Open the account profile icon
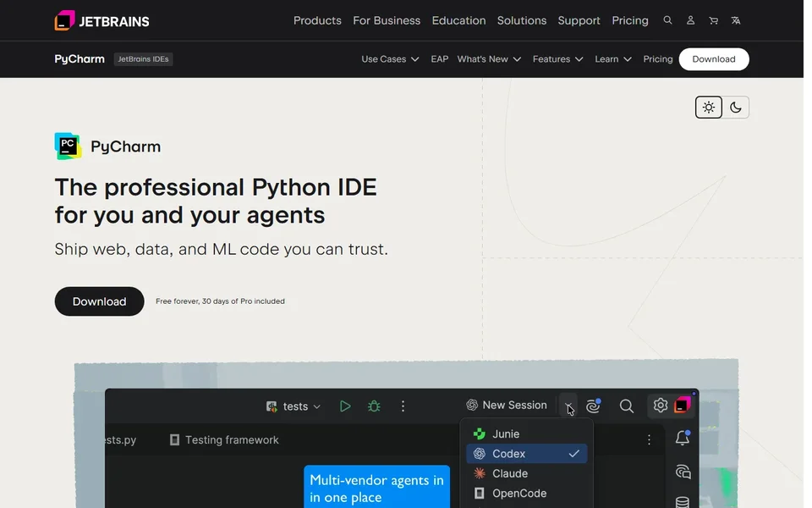The image size is (812, 508). point(690,20)
